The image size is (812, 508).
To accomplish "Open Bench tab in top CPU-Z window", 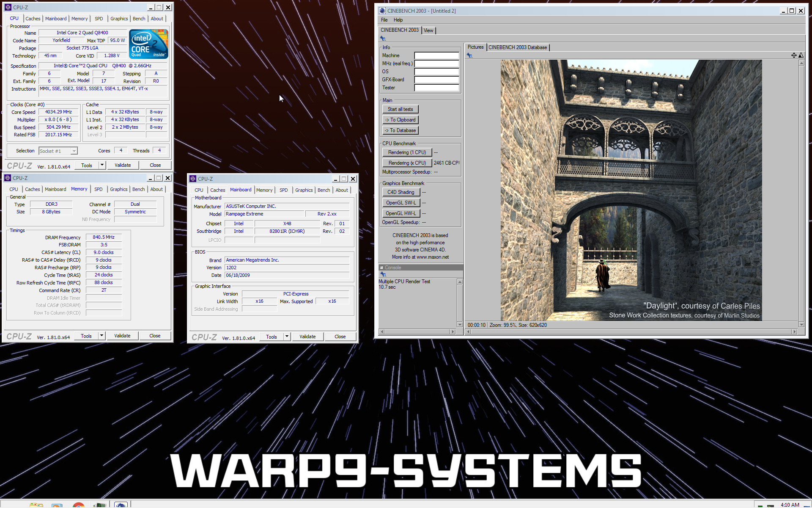I will click(139, 19).
